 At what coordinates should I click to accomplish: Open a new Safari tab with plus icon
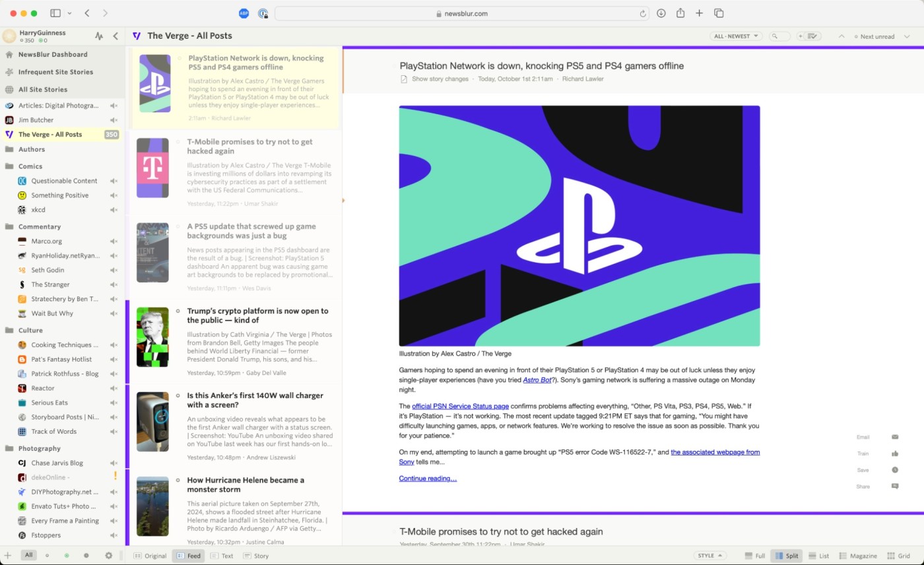700,13
